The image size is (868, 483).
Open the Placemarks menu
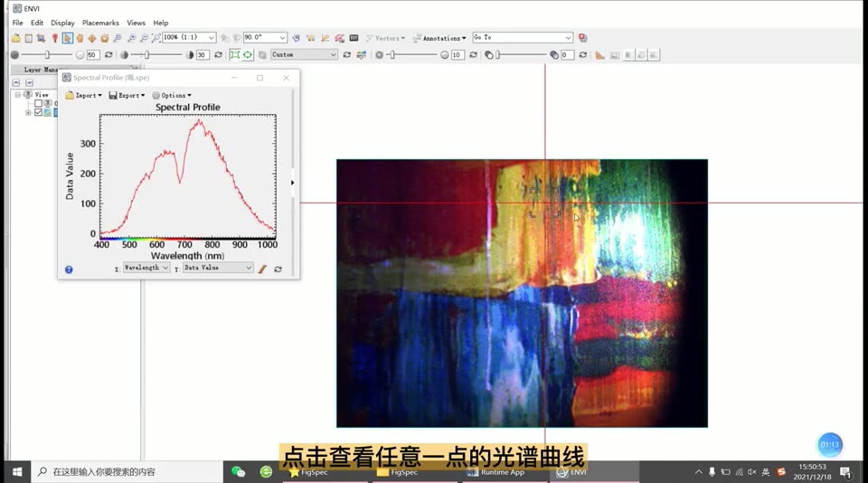(100, 23)
